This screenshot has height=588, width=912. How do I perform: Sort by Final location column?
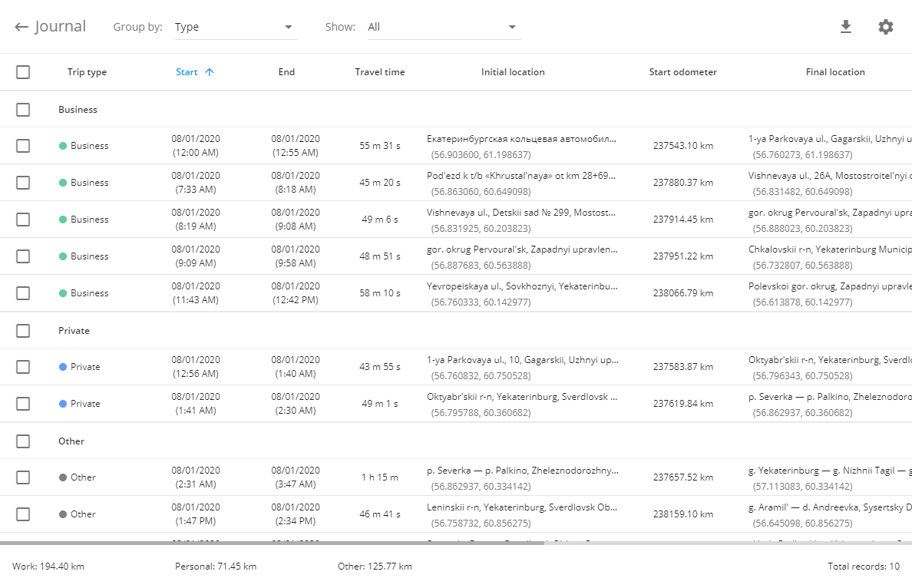pos(835,72)
